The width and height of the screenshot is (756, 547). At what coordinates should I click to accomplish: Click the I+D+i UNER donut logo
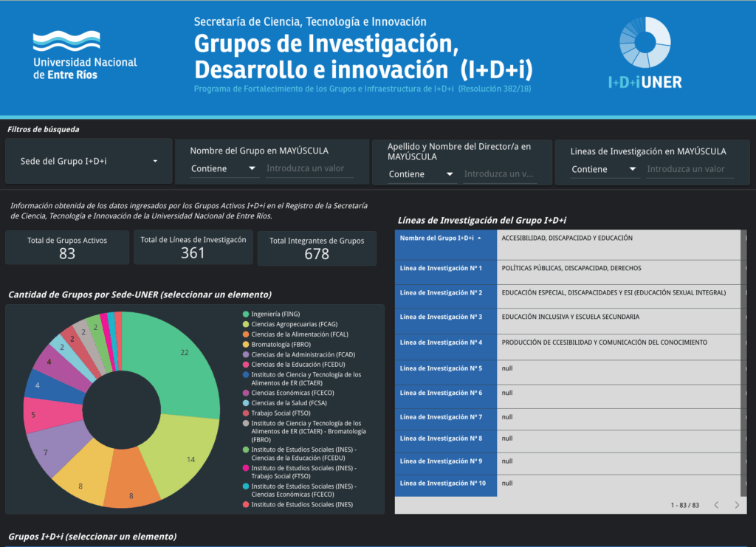tap(645, 53)
